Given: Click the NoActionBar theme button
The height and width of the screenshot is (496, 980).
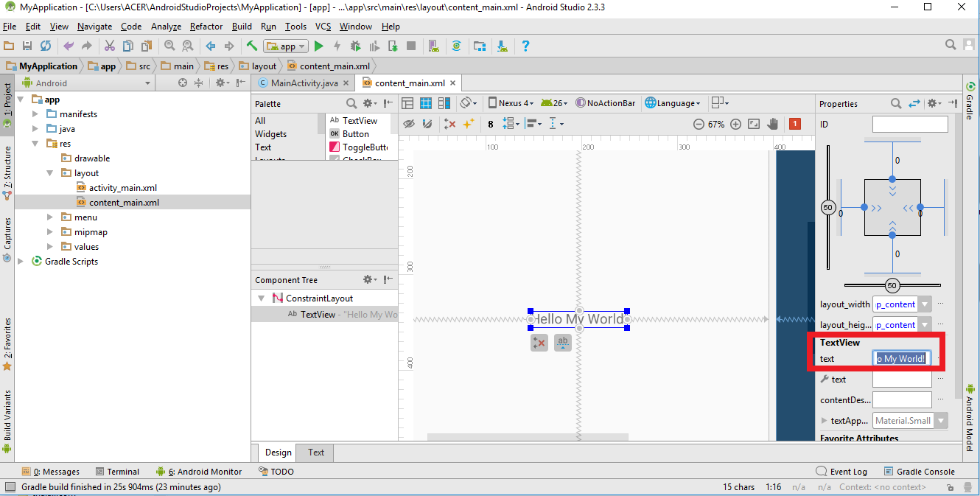Looking at the screenshot, I should pyautogui.click(x=606, y=103).
